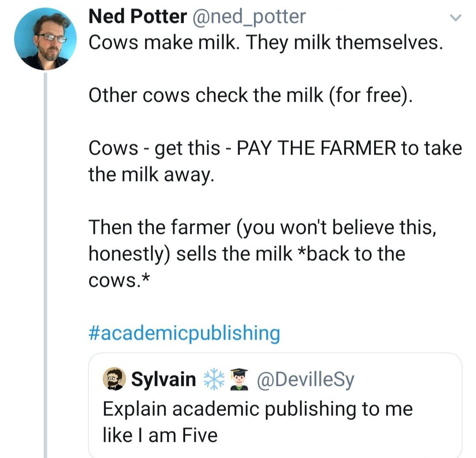Visit the @DevilleSy handle
Image resolution: width=476 pixels, height=458 pixels.
306,380
